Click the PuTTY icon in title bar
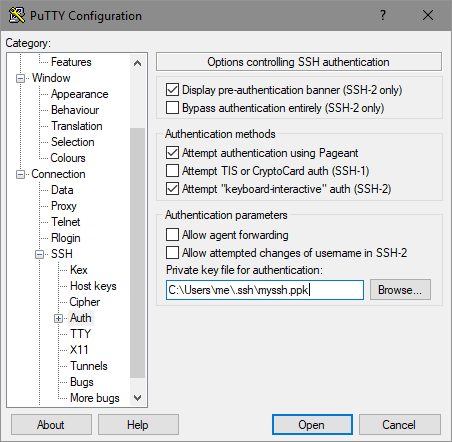 click(17, 15)
